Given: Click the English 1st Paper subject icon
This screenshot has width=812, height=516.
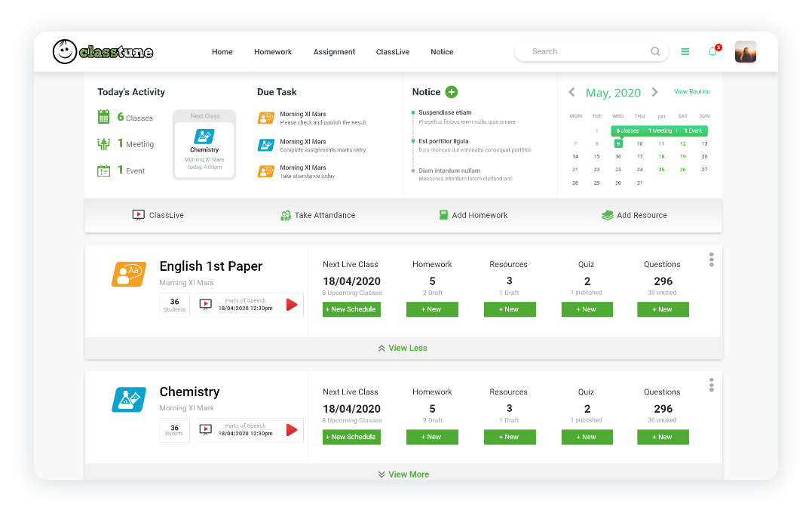Looking at the screenshot, I should pyautogui.click(x=129, y=274).
